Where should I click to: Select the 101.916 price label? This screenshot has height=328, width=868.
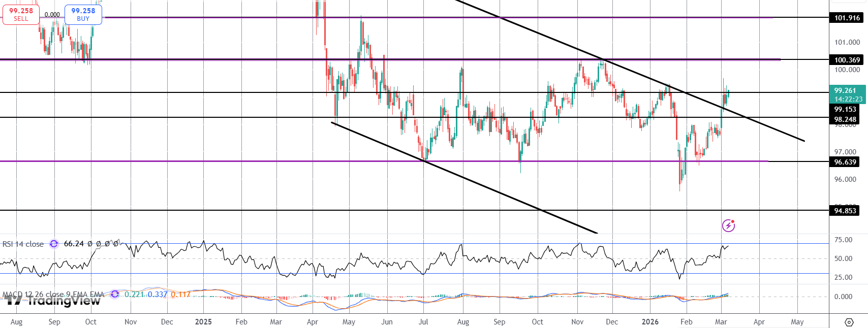click(x=847, y=18)
